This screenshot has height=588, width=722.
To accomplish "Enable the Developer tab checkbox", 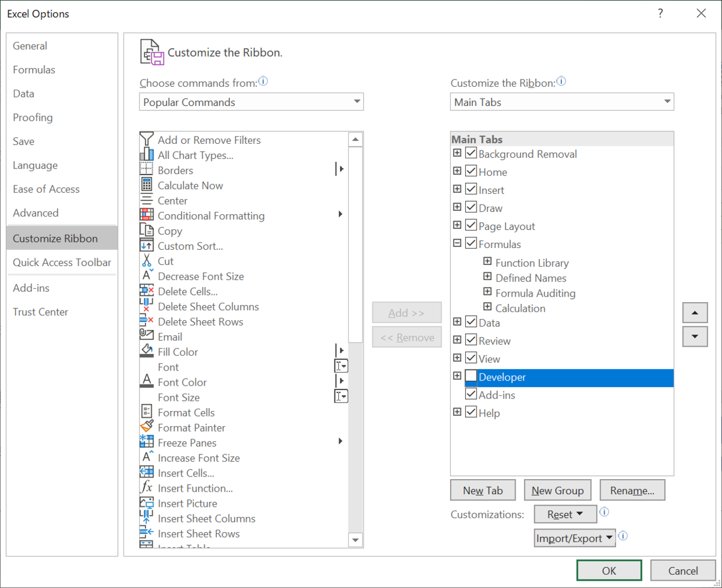I will point(471,377).
